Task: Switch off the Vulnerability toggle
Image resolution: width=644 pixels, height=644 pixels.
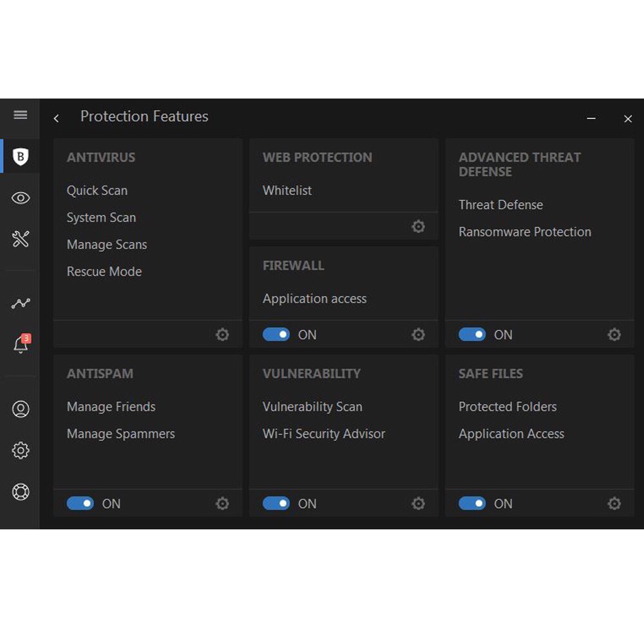Action: [276, 504]
